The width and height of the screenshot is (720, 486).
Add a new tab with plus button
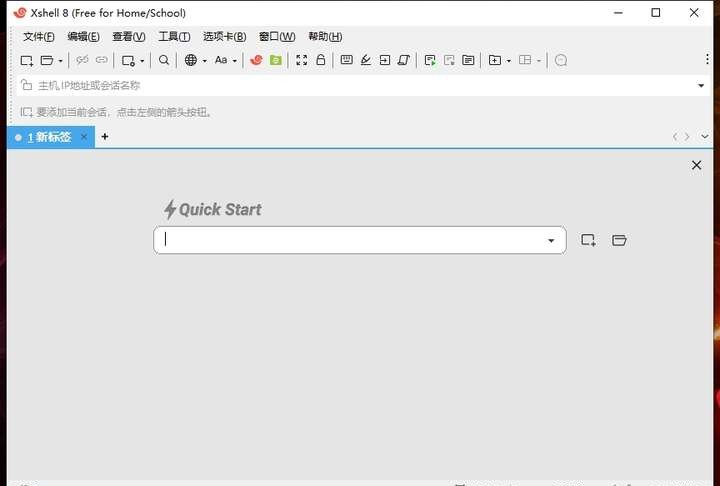coord(105,136)
